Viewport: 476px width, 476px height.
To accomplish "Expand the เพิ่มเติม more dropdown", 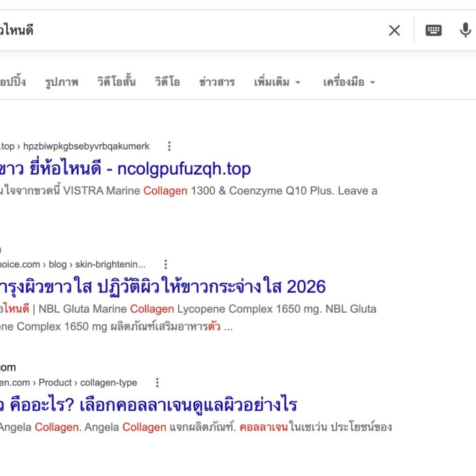I will click(277, 82).
